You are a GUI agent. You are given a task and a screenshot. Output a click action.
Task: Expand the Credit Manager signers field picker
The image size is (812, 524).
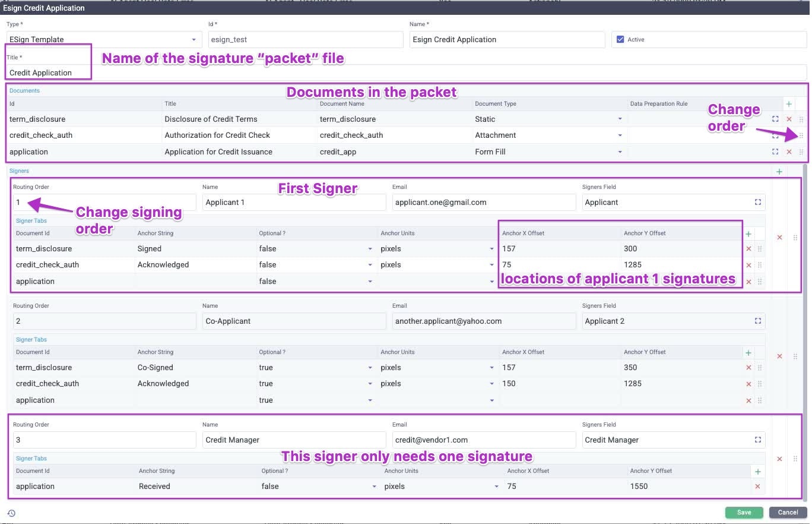coord(758,440)
